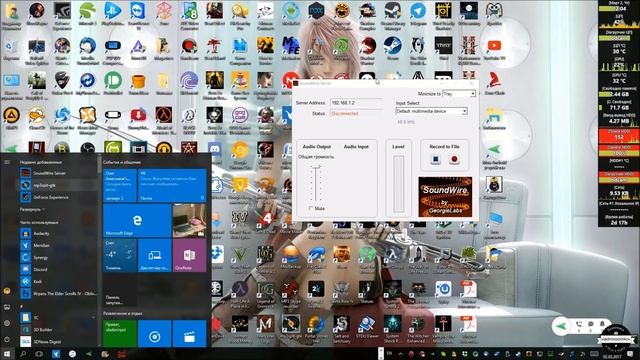
Task: Open Meridian from the Start menu list
Action: tap(58, 245)
